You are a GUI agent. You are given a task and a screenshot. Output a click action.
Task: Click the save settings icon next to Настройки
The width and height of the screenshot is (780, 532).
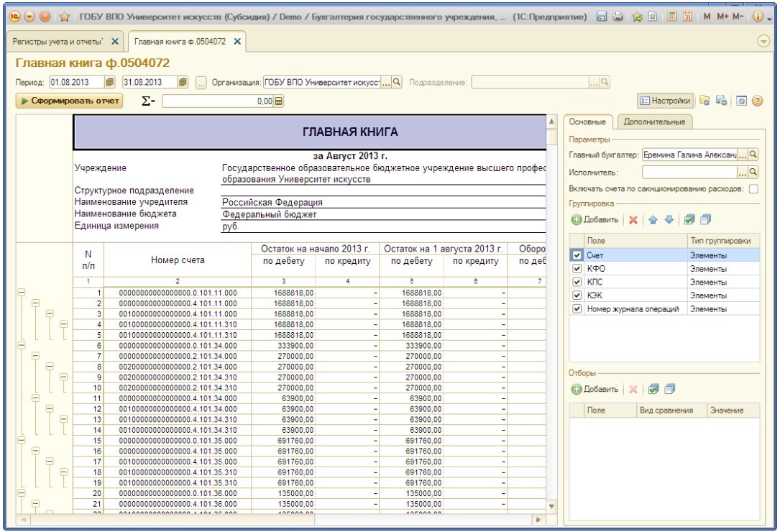pos(721,101)
